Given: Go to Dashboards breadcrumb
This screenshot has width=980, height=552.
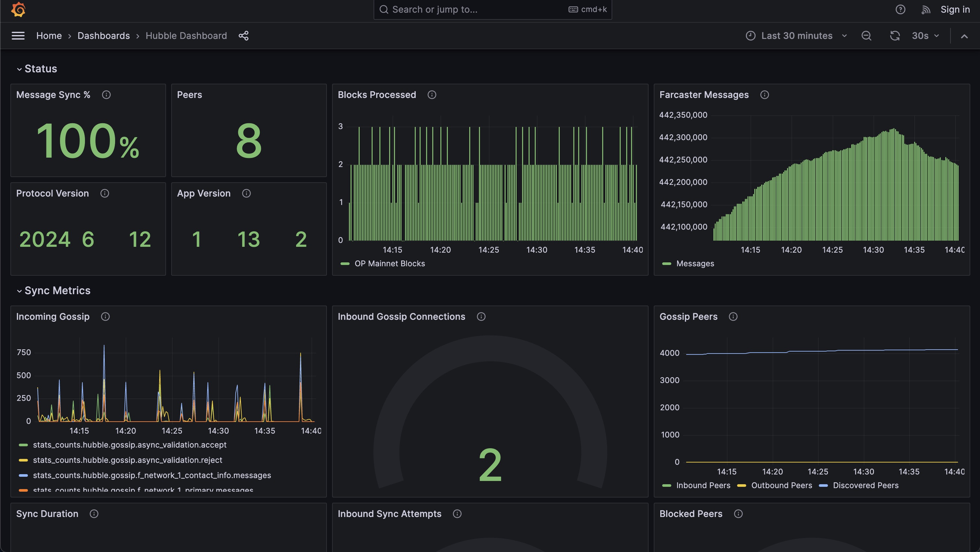Looking at the screenshot, I should (103, 36).
